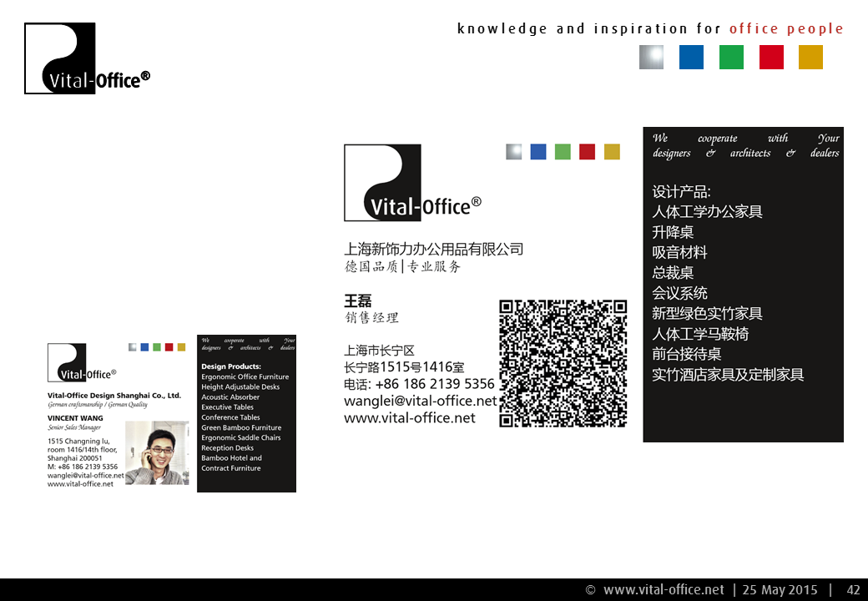868x601 pixels.
Task: Select the company name '上海新饰力办公用品有限公司'
Action: [433, 249]
